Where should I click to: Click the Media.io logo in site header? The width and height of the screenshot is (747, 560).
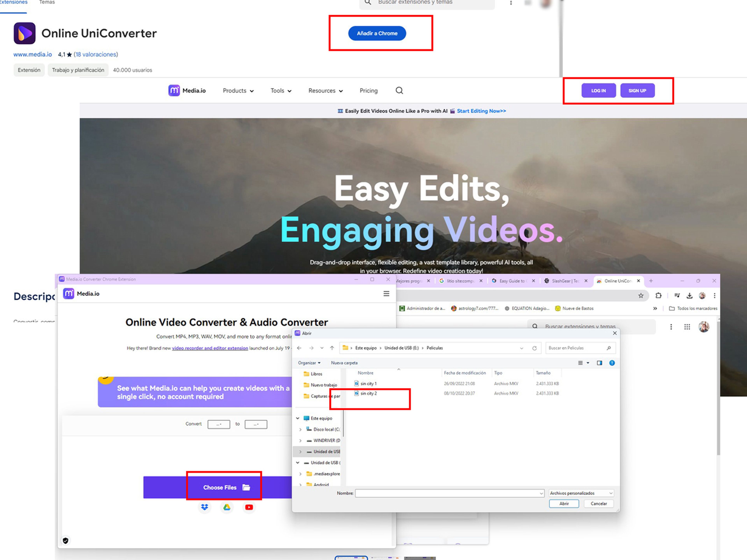point(187,90)
